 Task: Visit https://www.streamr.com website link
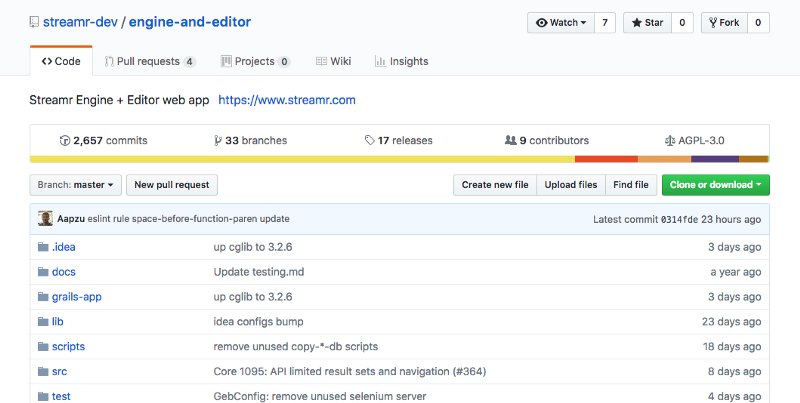tap(287, 100)
